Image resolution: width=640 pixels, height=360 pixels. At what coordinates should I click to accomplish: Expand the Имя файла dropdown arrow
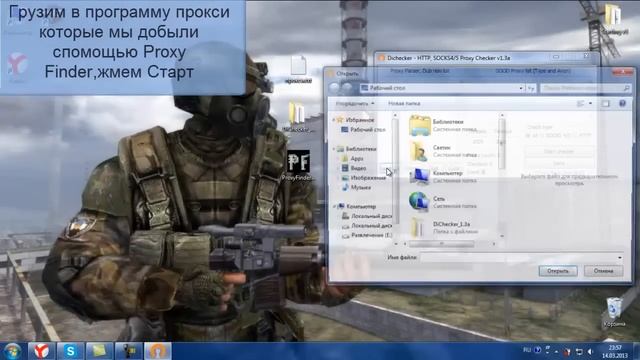point(620,258)
